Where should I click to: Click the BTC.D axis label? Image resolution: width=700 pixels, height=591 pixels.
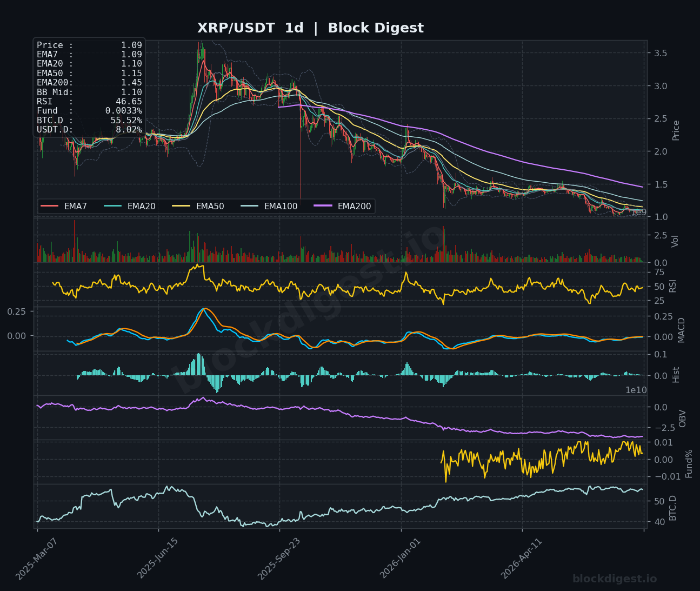[x=673, y=508]
